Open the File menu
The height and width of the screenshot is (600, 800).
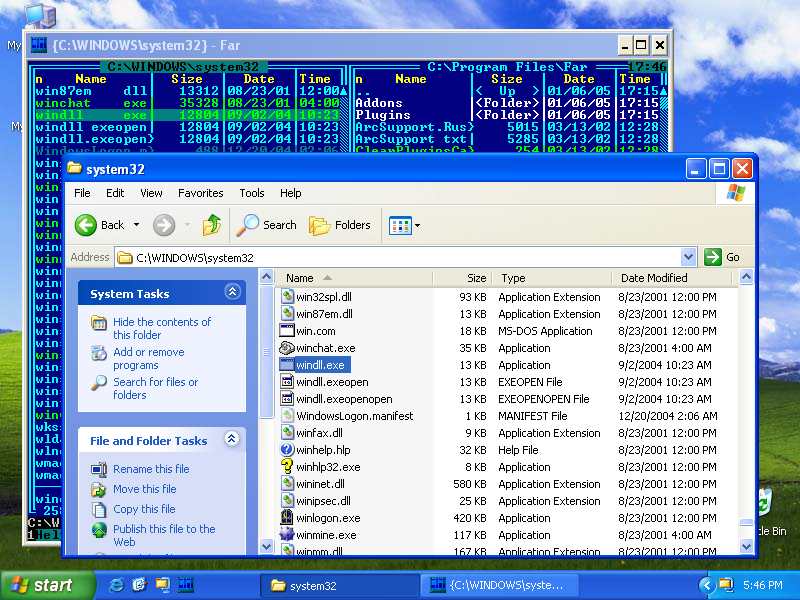pyautogui.click(x=82, y=193)
